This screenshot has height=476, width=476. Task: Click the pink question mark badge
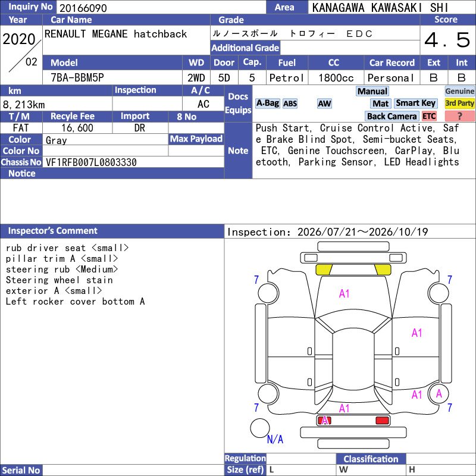(x=459, y=116)
